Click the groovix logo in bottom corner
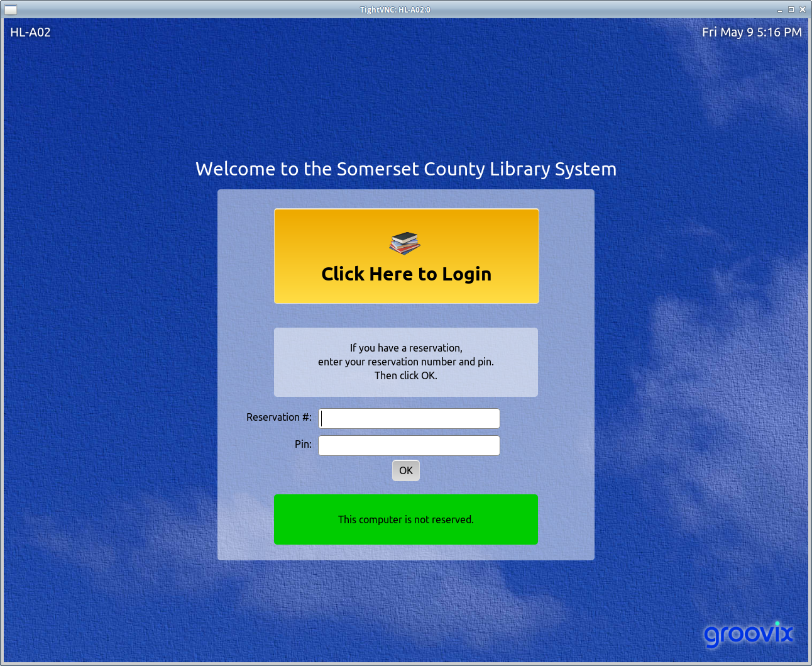Viewport: 812px width, 666px height. click(x=748, y=635)
